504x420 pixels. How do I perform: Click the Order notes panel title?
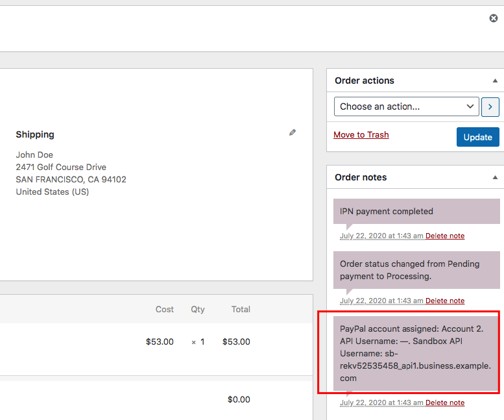click(361, 177)
